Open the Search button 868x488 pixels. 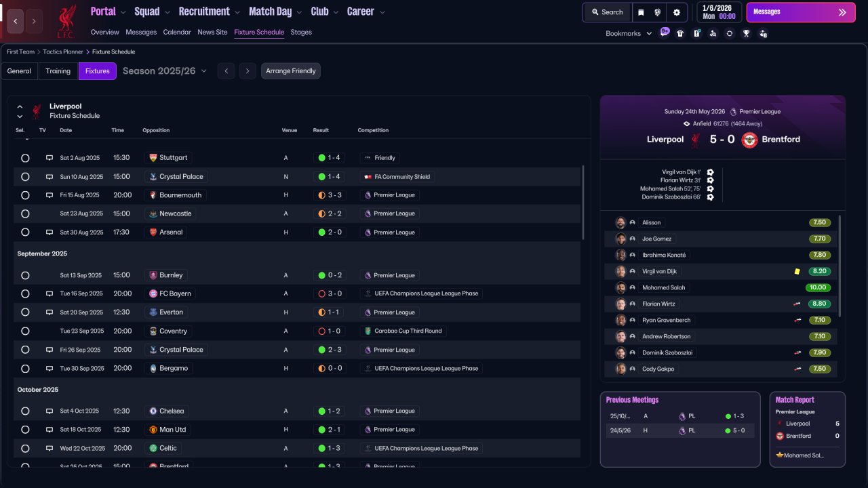[607, 12]
